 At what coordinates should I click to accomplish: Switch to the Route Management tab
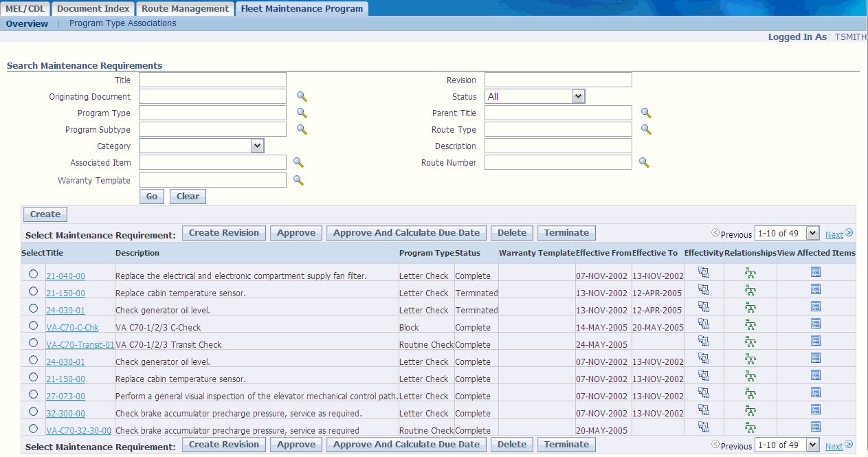[185, 8]
